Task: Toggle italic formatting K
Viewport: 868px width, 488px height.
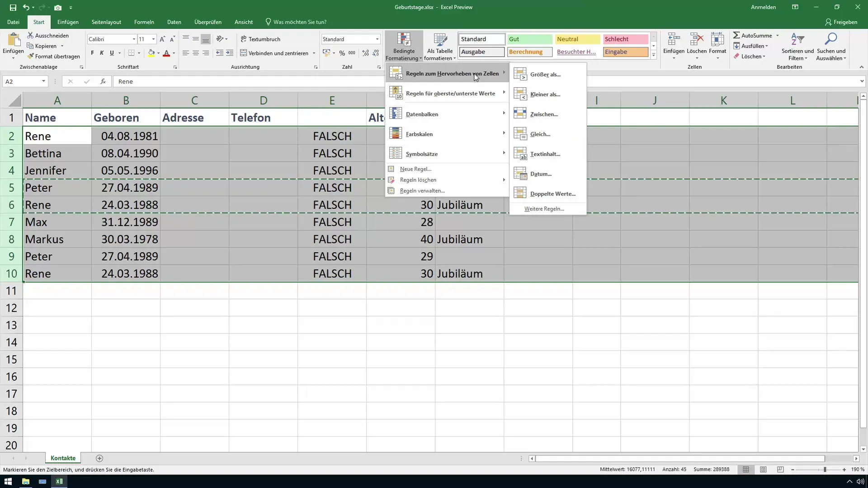Action: (x=102, y=53)
